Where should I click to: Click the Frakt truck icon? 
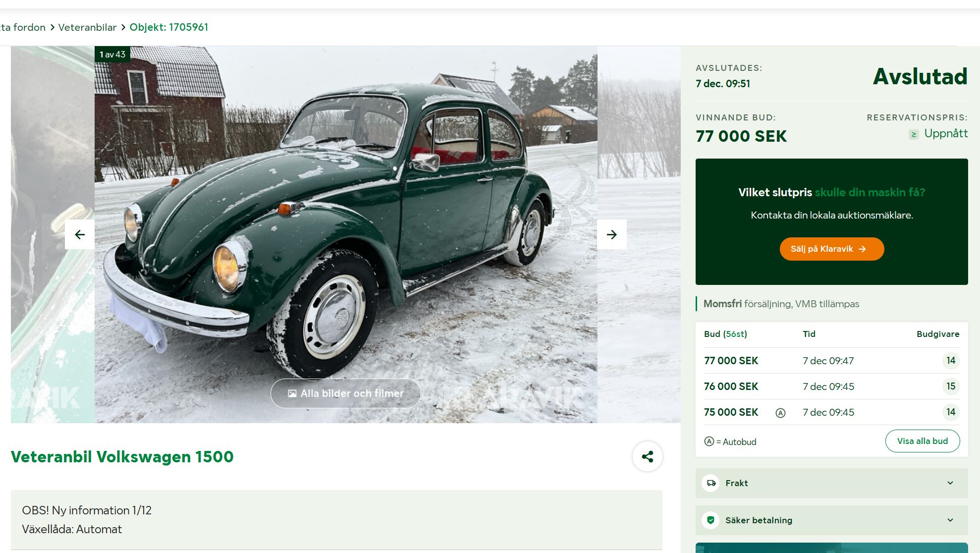coord(711,483)
